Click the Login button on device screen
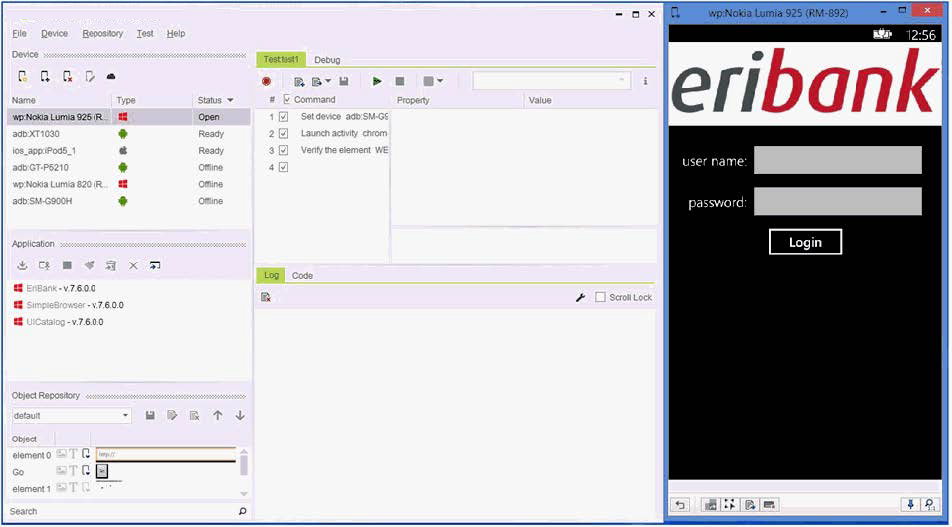Screen dimensions: 952x527 click(805, 242)
